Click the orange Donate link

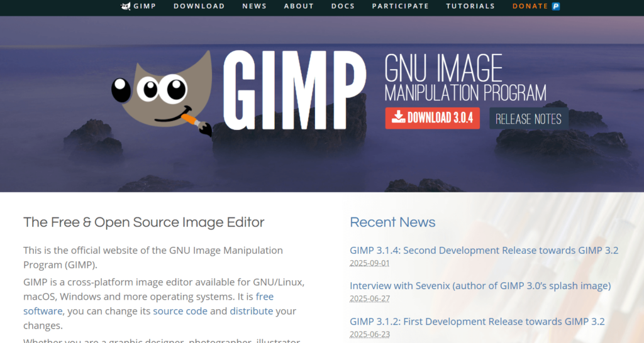coord(530,6)
